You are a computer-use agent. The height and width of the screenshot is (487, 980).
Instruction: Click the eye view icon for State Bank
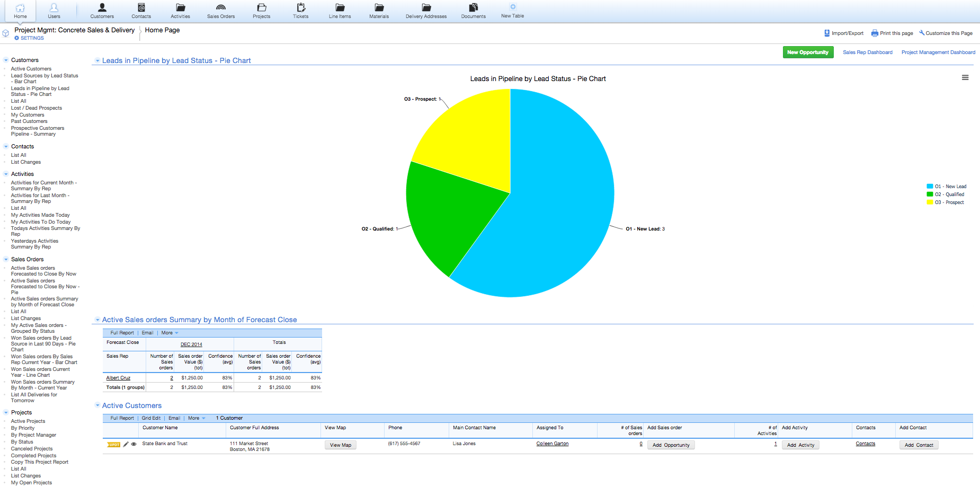[134, 445]
